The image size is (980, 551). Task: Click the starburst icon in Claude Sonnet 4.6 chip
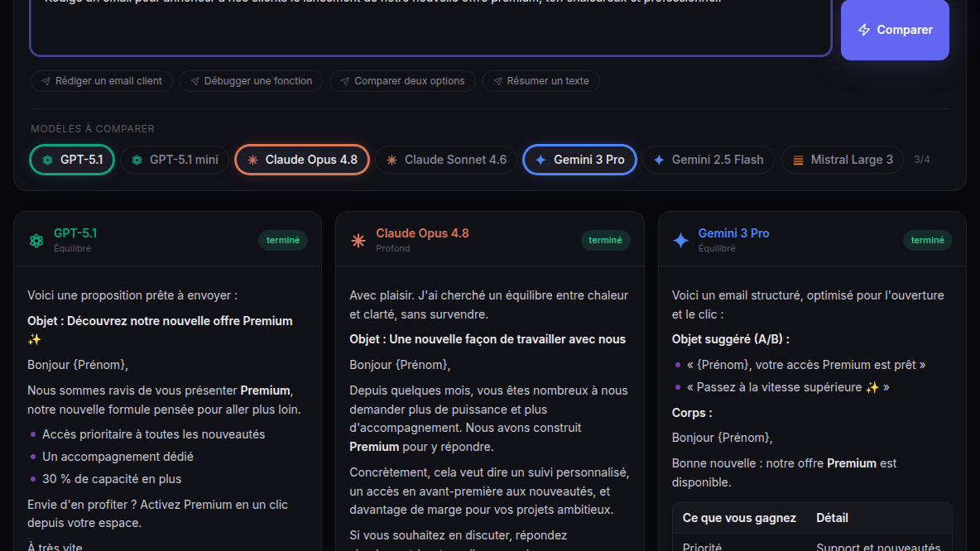(x=392, y=161)
